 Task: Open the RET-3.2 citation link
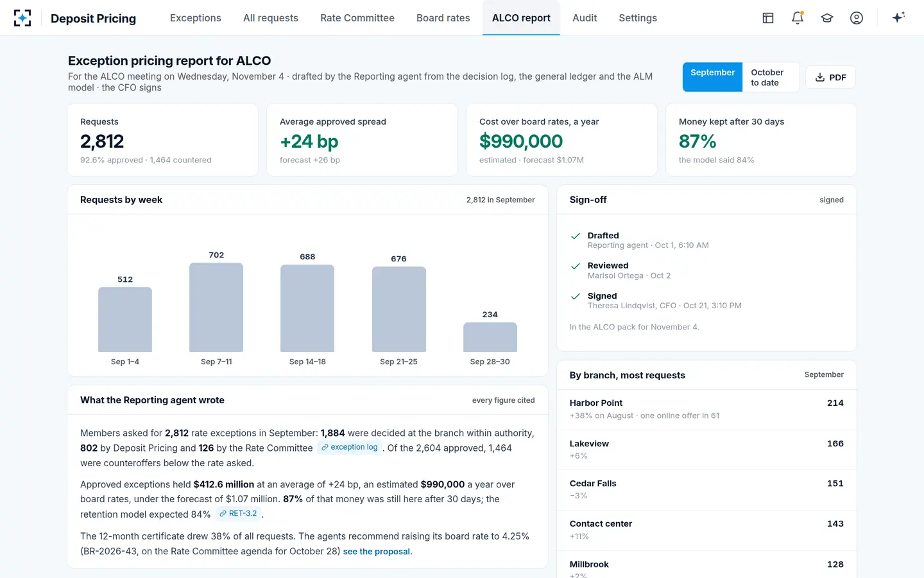click(238, 514)
